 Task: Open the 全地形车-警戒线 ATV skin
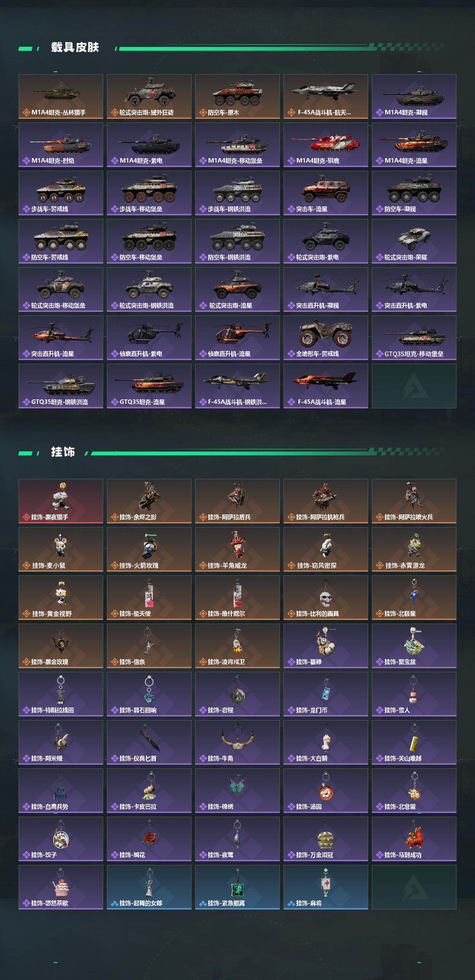click(x=325, y=338)
